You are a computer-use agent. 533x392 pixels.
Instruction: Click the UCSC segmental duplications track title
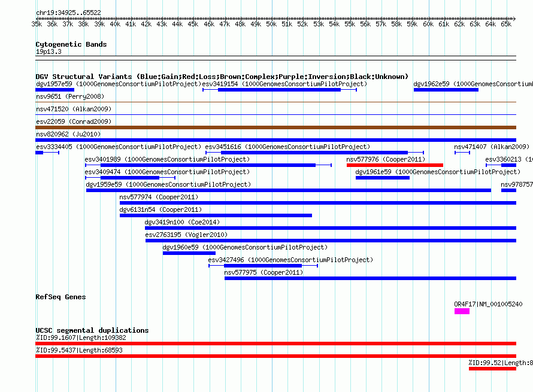point(92,330)
